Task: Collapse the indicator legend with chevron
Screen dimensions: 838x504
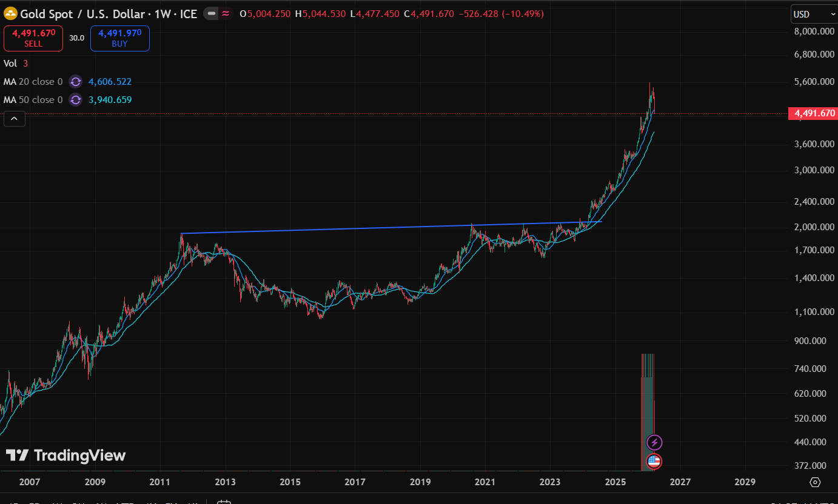Action: point(15,119)
